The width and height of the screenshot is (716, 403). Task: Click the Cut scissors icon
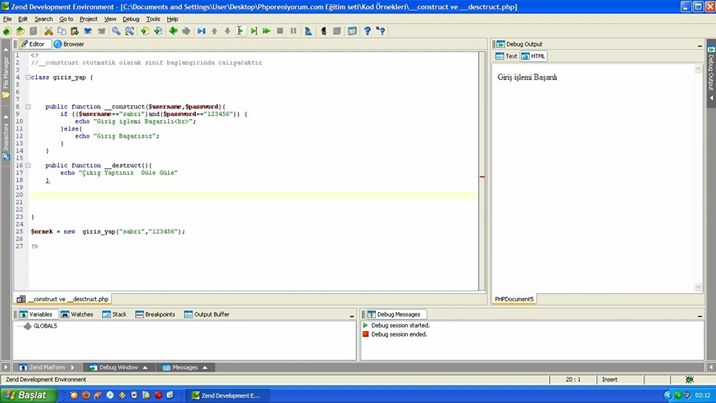[x=48, y=31]
